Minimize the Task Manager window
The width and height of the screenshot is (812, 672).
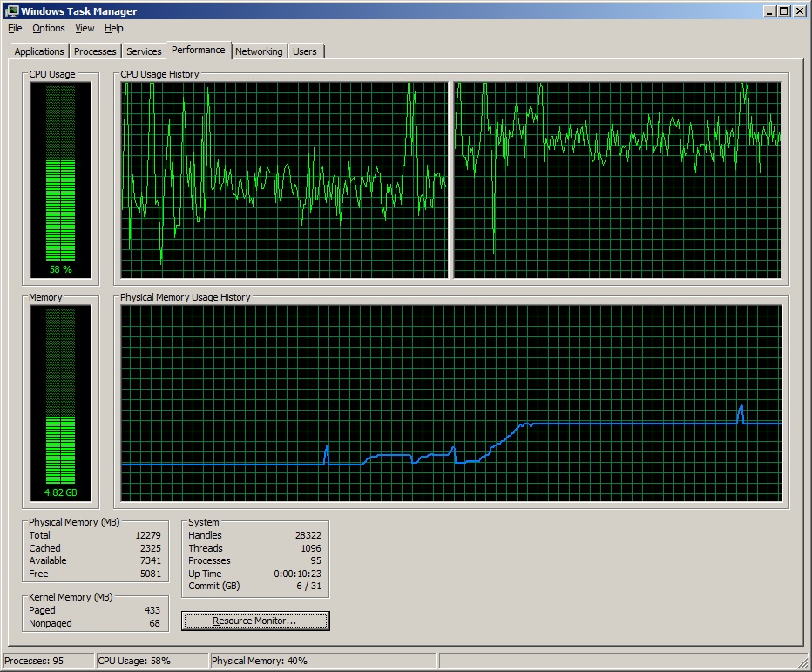coord(770,10)
